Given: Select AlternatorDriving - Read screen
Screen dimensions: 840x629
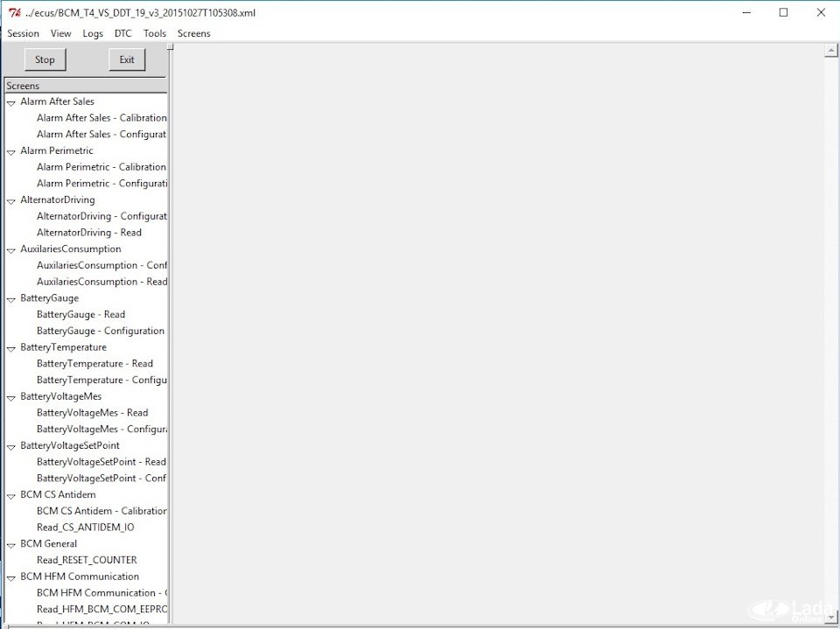Looking at the screenshot, I should (89, 233).
